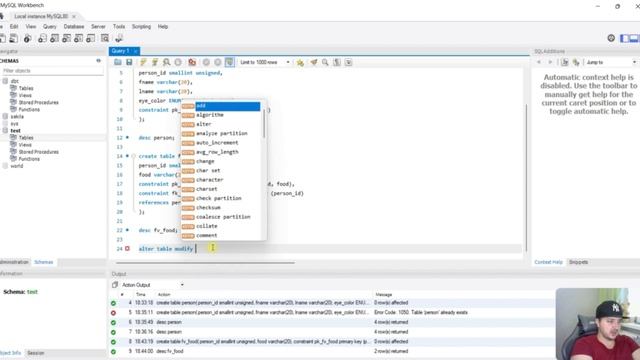The height and width of the screenshot is (360, 640).
Task: Go back in SQL Additions help
Action: pyautogui.click(x=539, y=62)
